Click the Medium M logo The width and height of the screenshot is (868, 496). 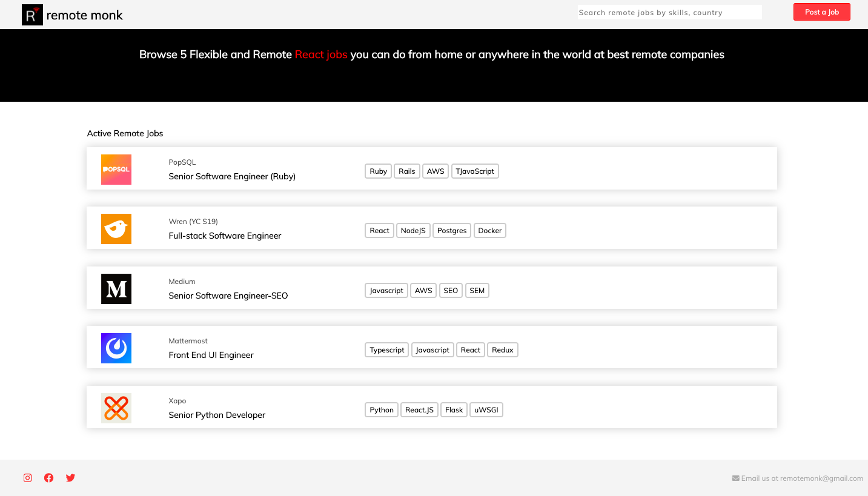click(x=116, y=289)
